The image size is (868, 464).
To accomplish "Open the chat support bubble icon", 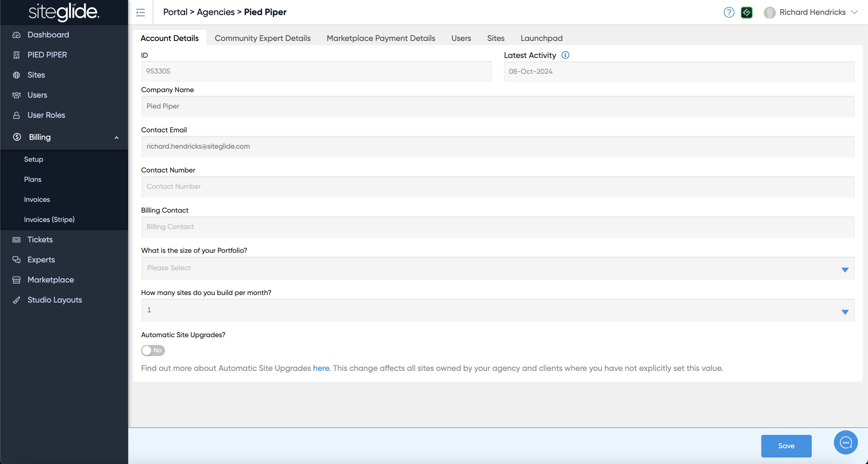I will (x=845, y=442).
